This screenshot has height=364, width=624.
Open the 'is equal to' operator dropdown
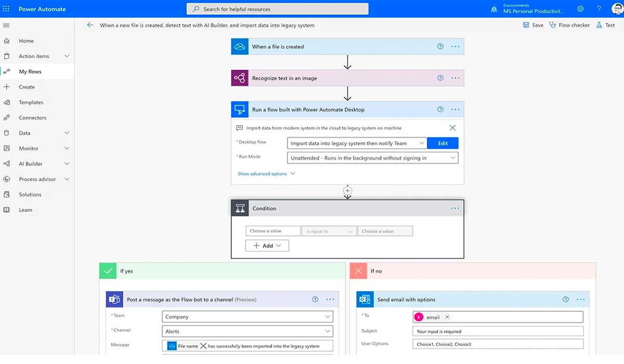pos(329,231)
